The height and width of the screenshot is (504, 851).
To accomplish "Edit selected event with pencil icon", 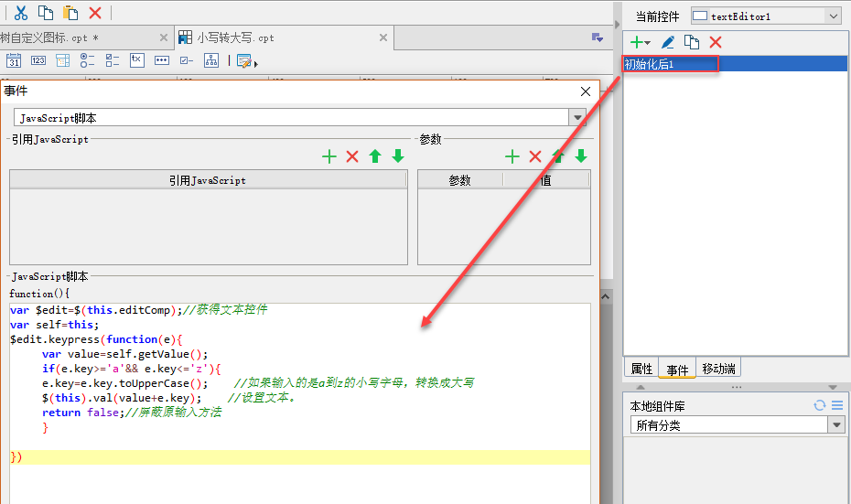I will [x=668, y=42].
